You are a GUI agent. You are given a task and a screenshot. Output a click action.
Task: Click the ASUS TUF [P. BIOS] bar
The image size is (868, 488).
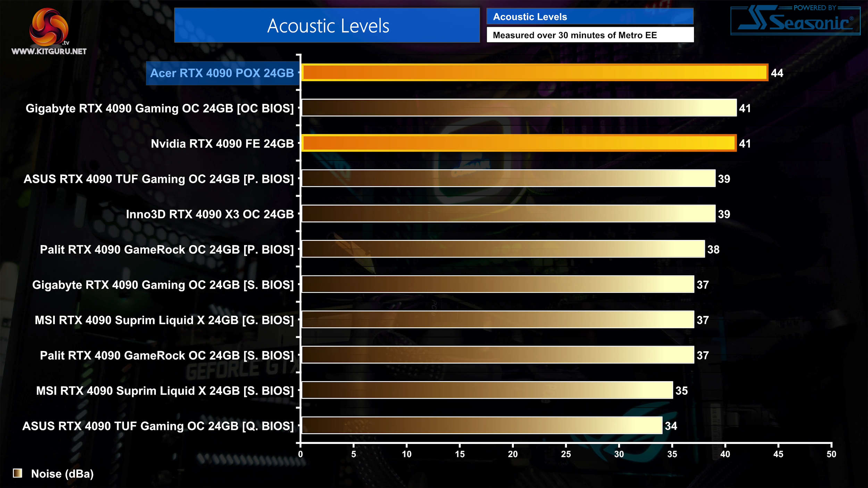(x=508, y=178)
